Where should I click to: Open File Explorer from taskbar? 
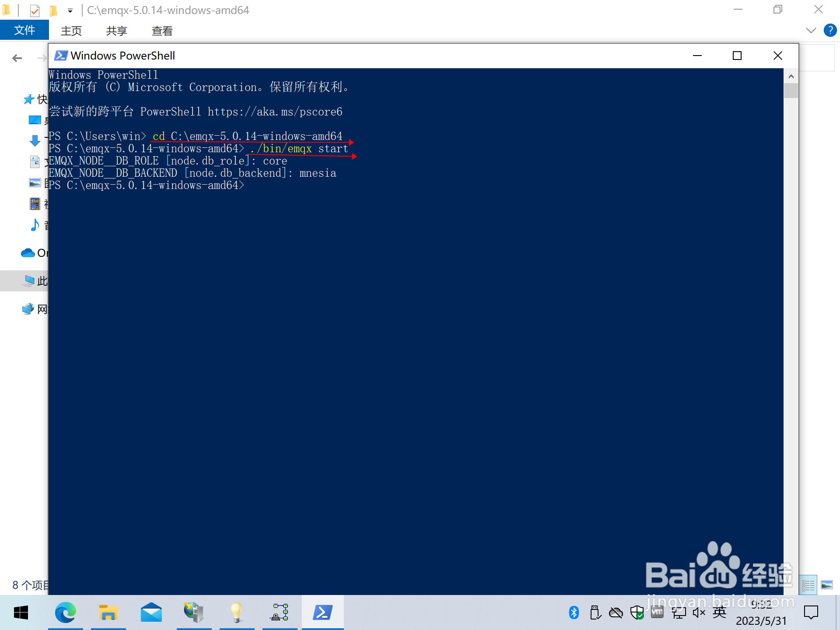pos(108,612)
